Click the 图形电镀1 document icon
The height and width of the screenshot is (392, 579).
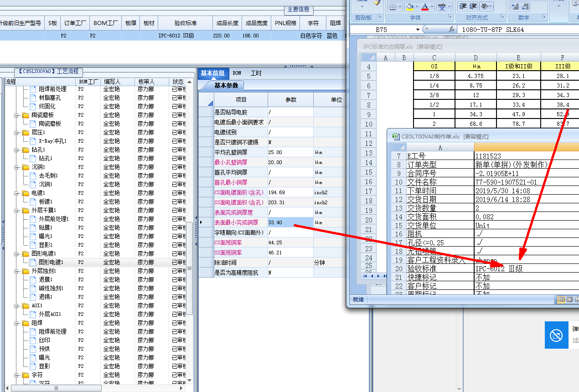[33, 262]
